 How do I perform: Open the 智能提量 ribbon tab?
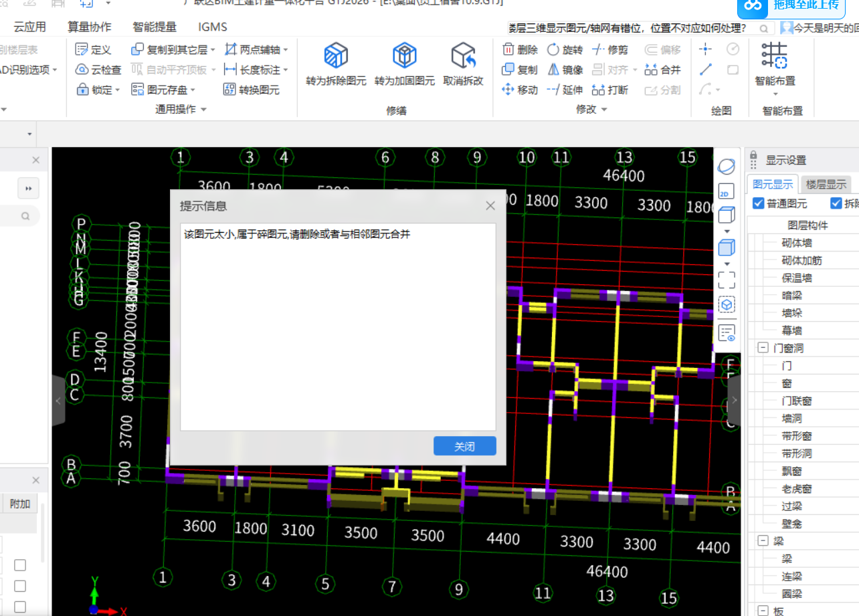point(155,27)
